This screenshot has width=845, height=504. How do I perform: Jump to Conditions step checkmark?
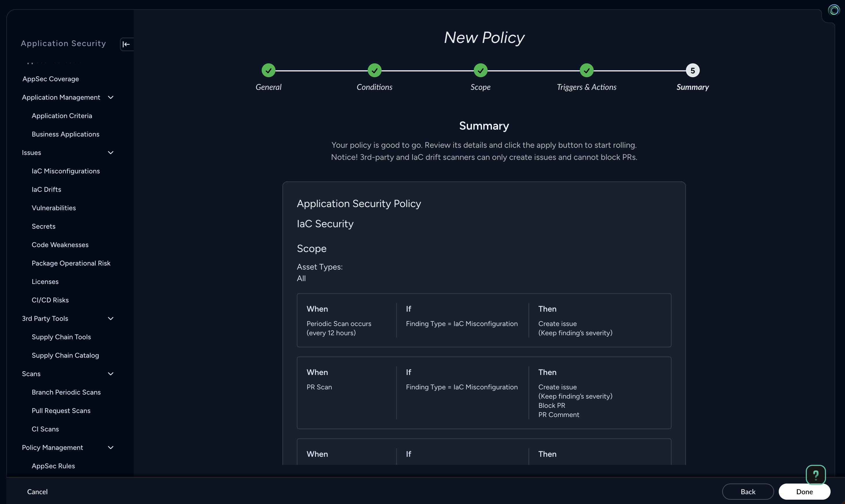374,71
